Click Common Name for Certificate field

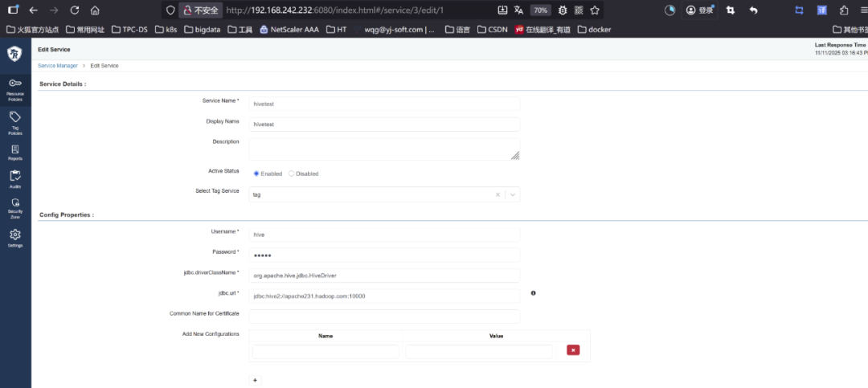(384, 316)
